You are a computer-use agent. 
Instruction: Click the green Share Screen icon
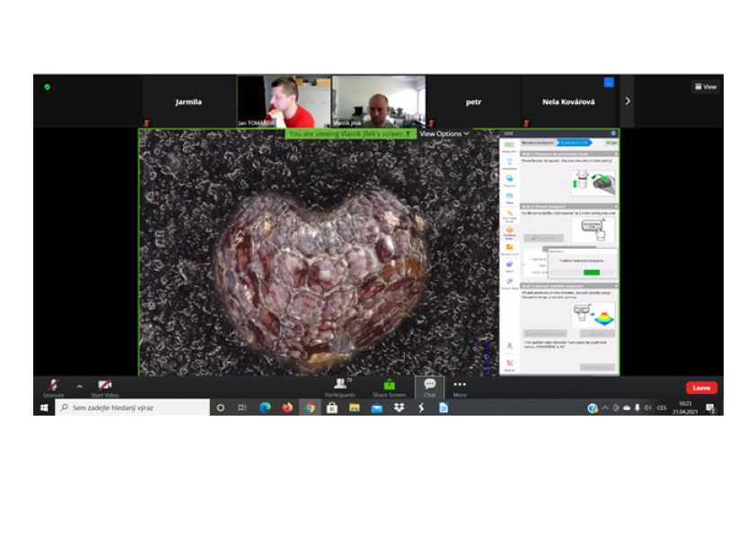click(x=389, y=384)
